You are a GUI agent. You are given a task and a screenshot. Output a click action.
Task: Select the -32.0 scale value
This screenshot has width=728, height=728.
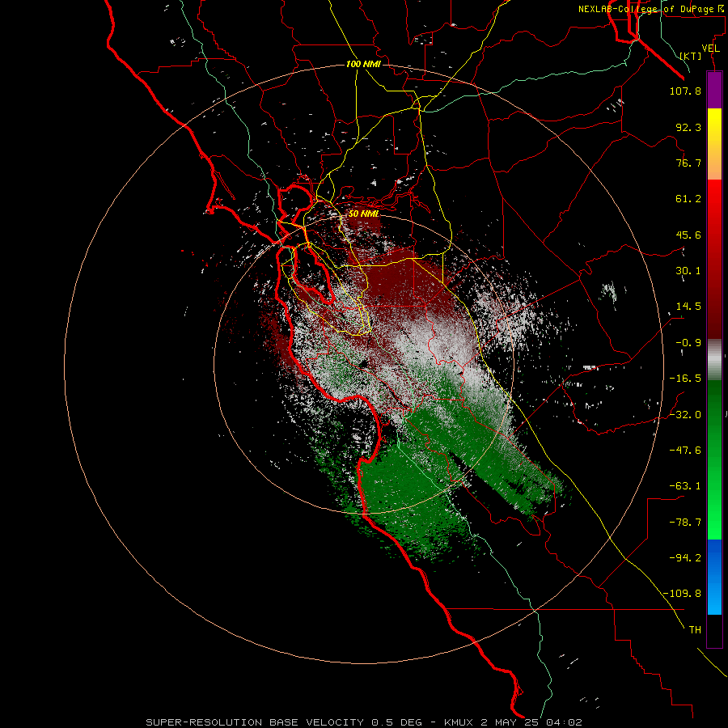point(685,415)
